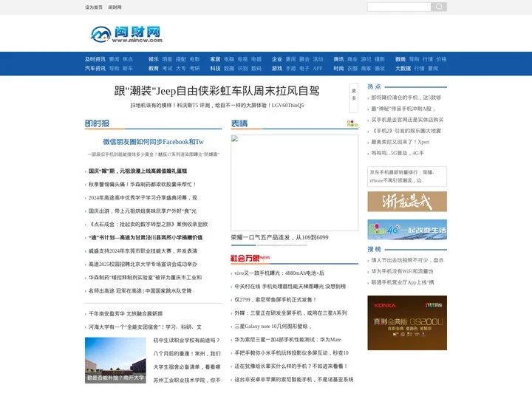Click the 4G 一起改变生活 banner
Image resolution: width=532 pixels, height=399 pixels.
coord(407,230)
